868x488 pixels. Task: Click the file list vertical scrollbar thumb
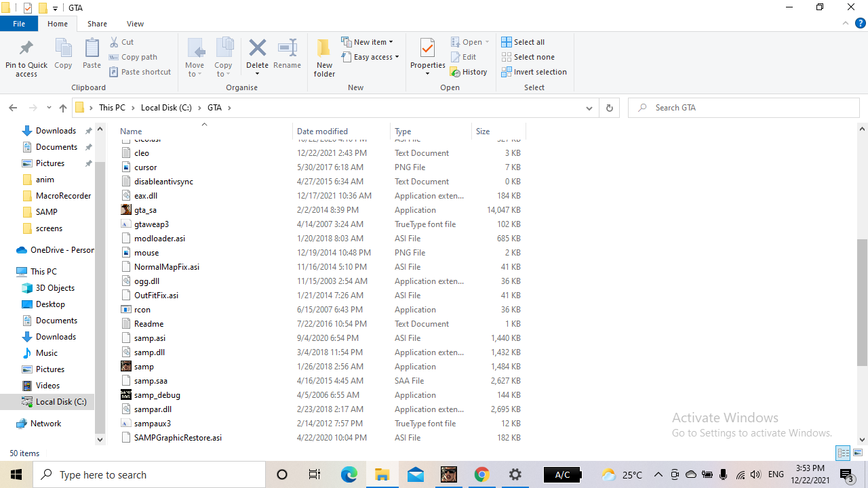tap(863, 302)
